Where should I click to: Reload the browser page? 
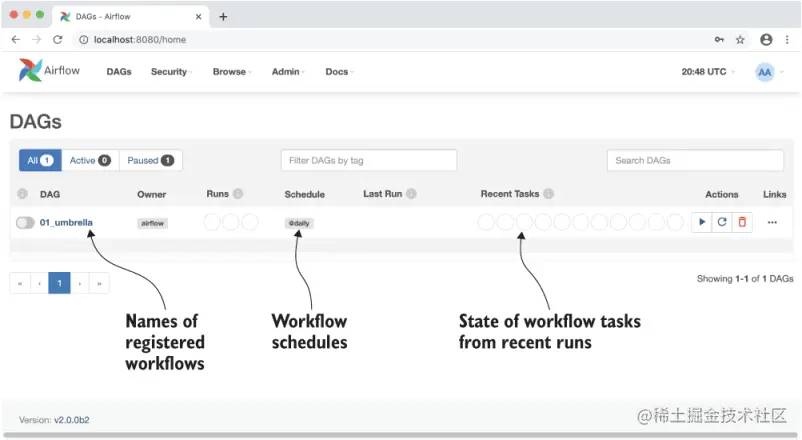coord(57,39)
